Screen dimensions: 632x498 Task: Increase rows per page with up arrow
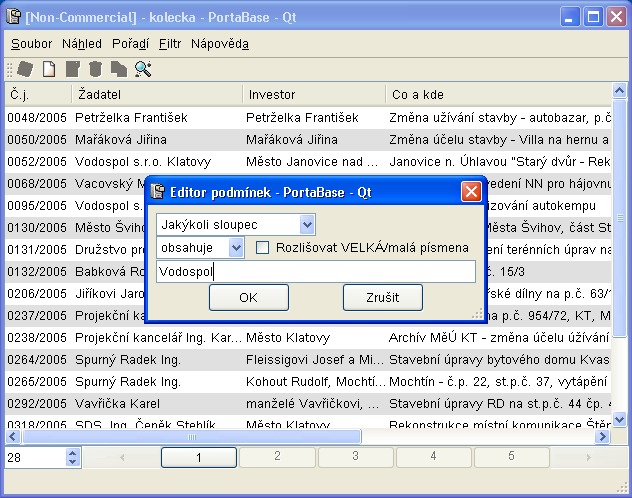[x=72, y=452]
